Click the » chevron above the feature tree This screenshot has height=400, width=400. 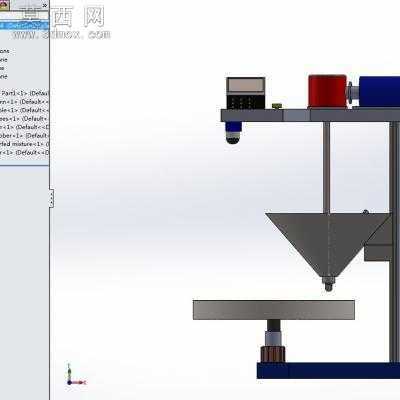click(x=45, y=5)
